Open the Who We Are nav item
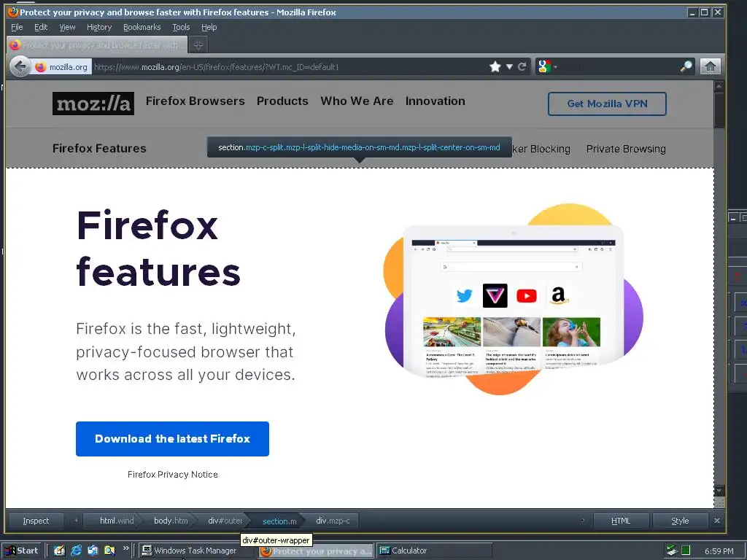The height and width of the screenshot is (560, 747). click(x=357, y=101)
